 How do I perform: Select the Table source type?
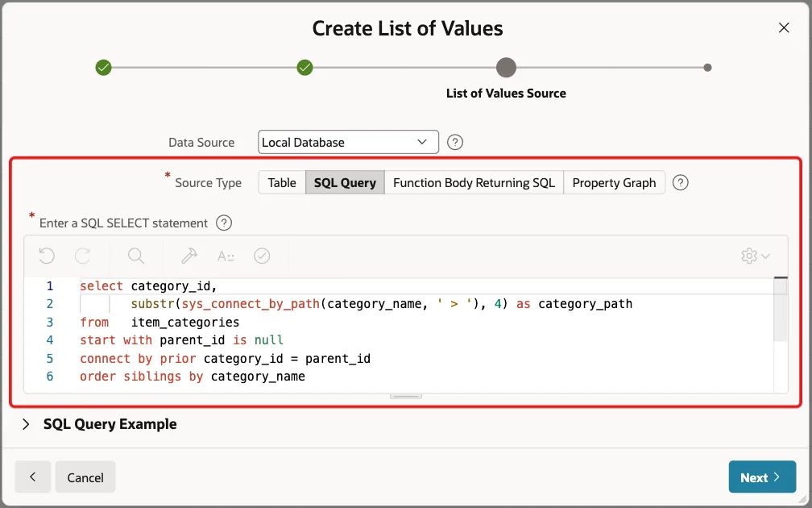click(x=282, y=182)
